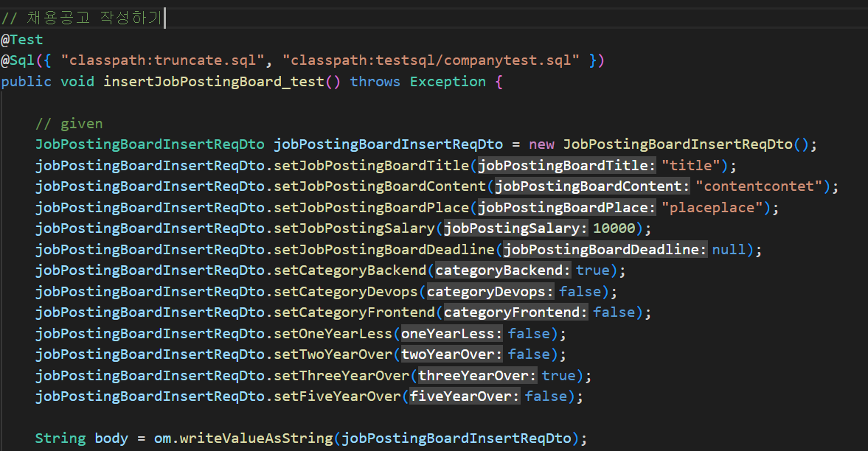Click the "contentcontet" string value
Screen dimensions: 868x451
[759, 186]
